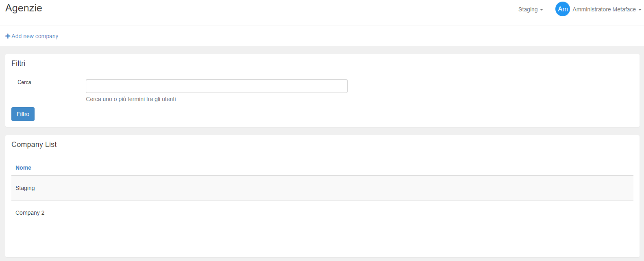
Task: Click the hint text below the search box
Action: point(131,99)
